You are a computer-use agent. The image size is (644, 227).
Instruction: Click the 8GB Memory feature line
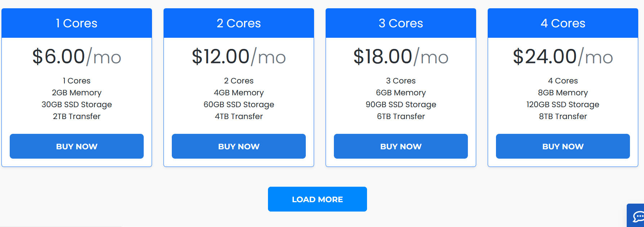tap(563, 93)
